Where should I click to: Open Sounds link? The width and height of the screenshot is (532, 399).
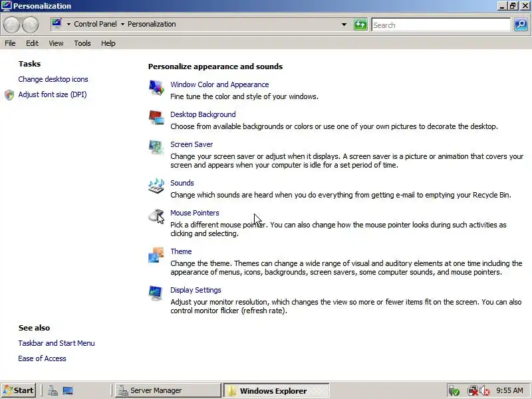(182, 183)
